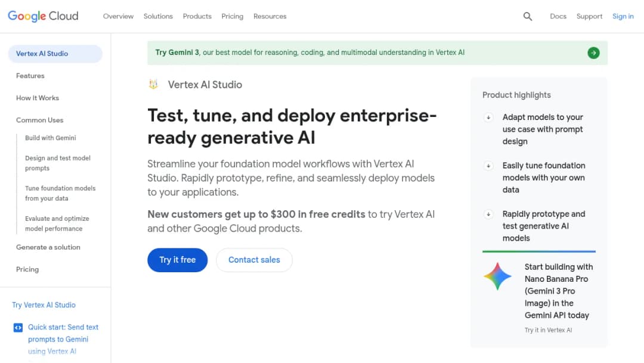Click the 'Test, tune, and deploy' headline
The height and width of the screenshot is (363, 644).
pyautogui.click(x=292, y=127)
